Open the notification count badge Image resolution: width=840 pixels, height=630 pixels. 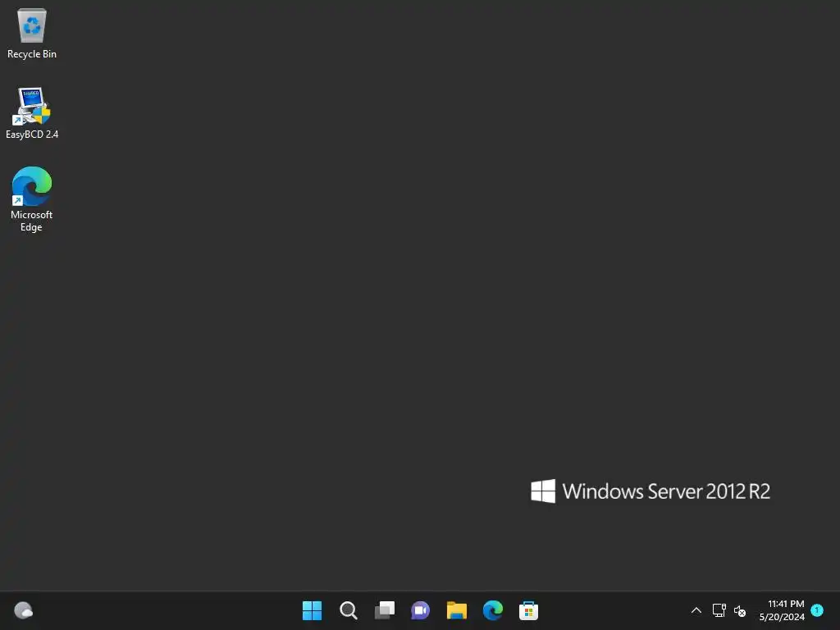click(x=817, y=610)
